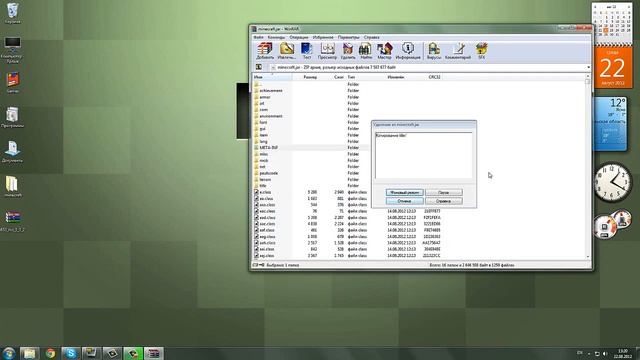The height and width of the screenshot is (360, 640).
Task: Click the taskbar clock in the system tray
Action: coord(623,353)
